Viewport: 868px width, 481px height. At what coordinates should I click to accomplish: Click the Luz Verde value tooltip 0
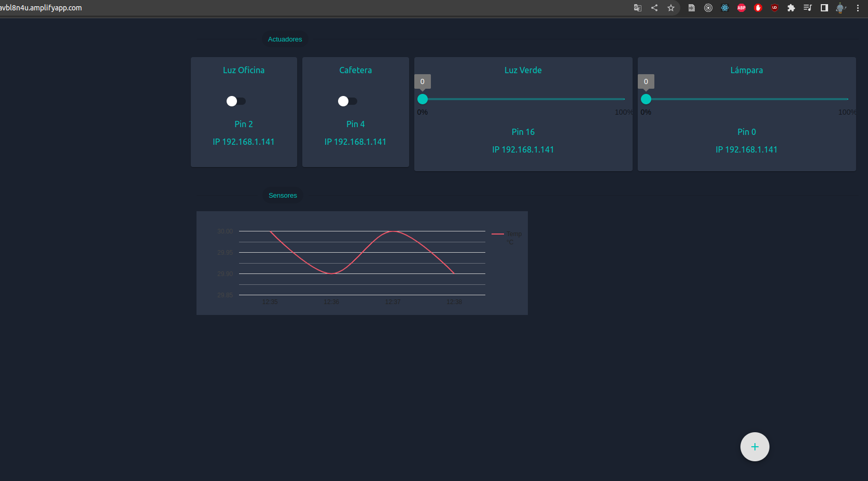[423, 81]
